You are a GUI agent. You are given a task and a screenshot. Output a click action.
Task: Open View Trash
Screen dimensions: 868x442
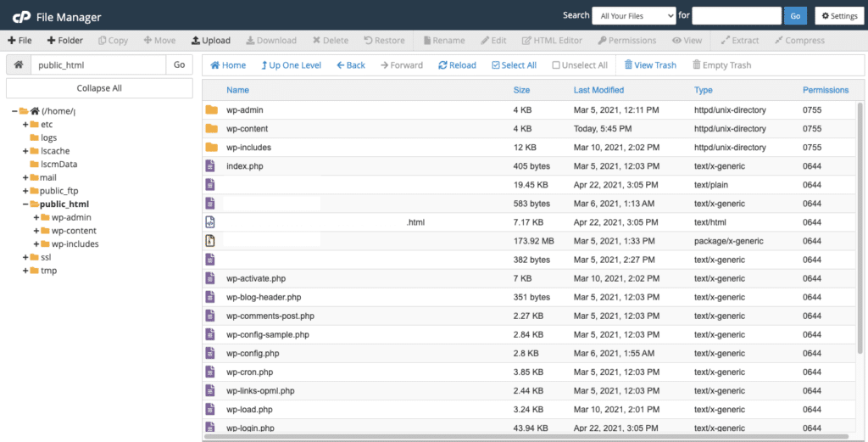coord(650,65)
